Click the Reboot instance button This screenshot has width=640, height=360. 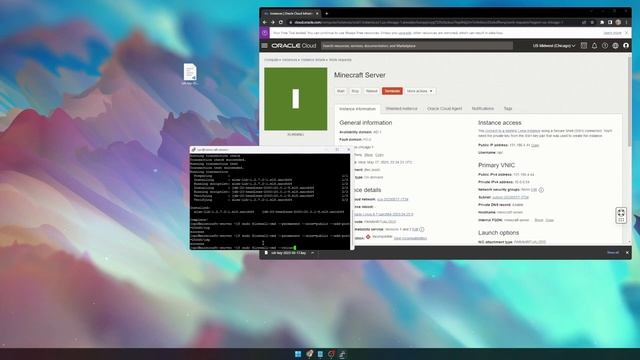[371, 91]
